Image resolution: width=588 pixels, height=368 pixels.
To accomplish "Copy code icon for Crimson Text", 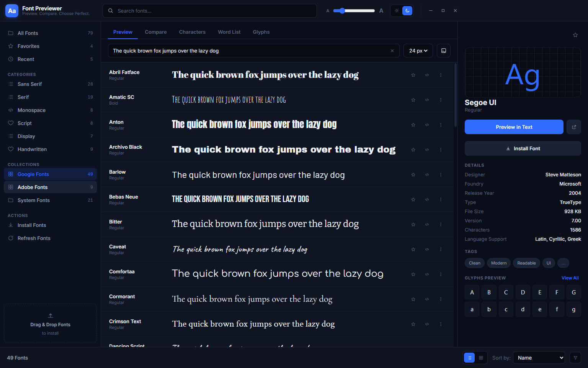I will 427,324.
